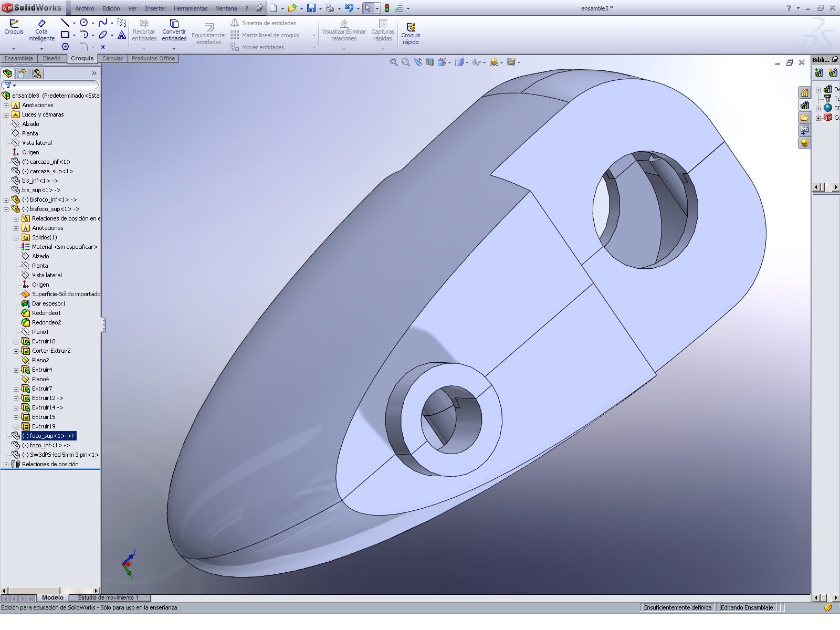Screen dimensions: 840x630
Task: Click the Undo icon
Action: (x=349, y=8)
